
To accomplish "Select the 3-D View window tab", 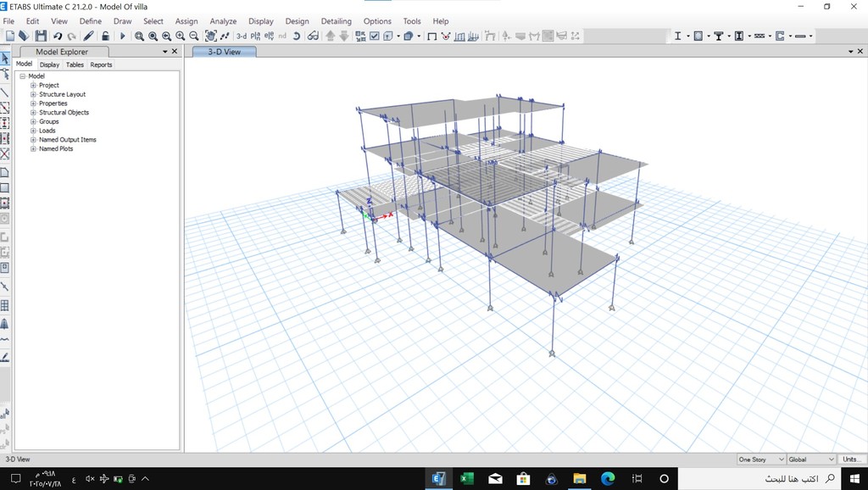I will pos(224,52).
